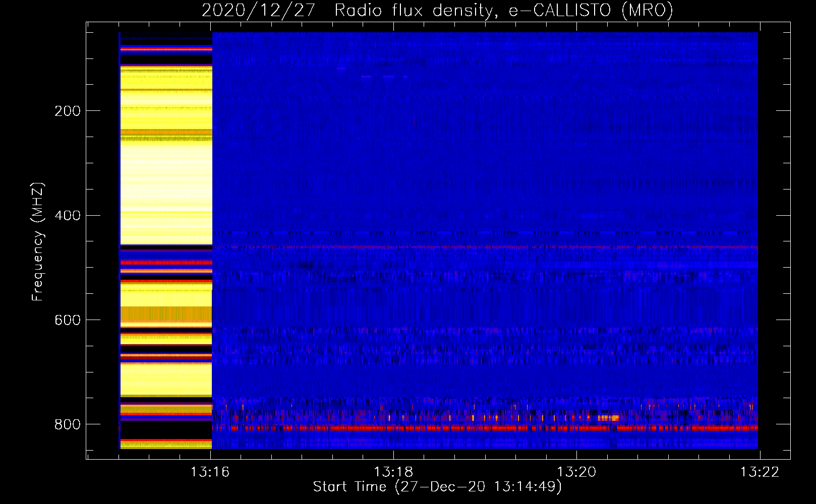Click the '600' frequency tick label

point(68,321)
